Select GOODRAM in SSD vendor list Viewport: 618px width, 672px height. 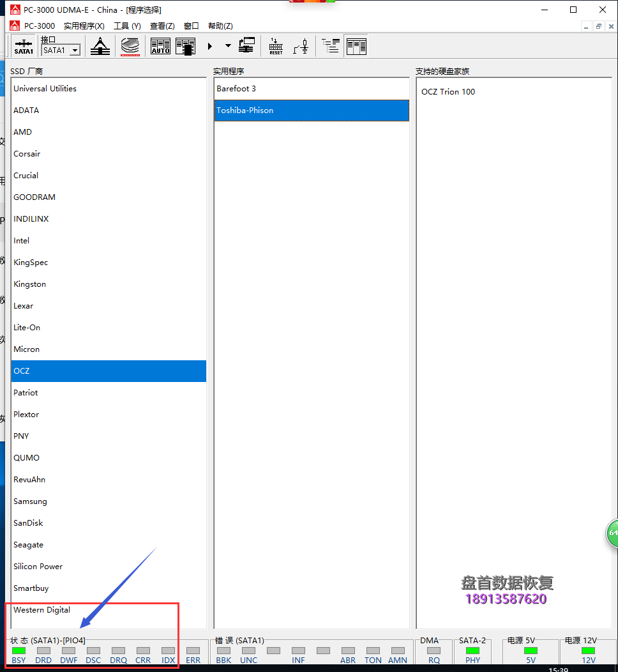tap(109, 197)
